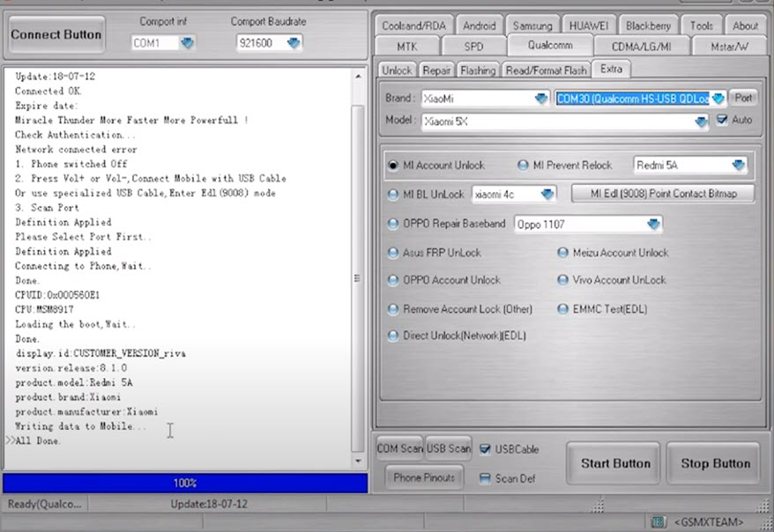Image resolution: width=774 pixels, height=532 pixels.
Task: Open the Oppo 1107 dropdown
Action: 653,225
